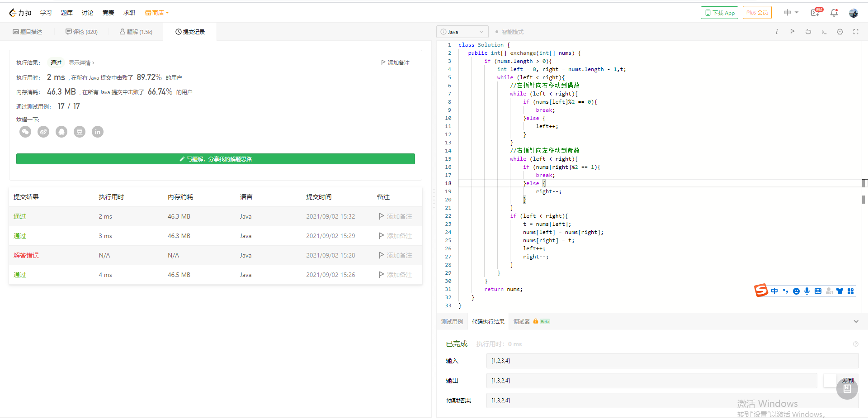The height and width of the screenshot is (420, 868).
Task: Click the Plus 会员 button
Action: click(x=757, y=13)
